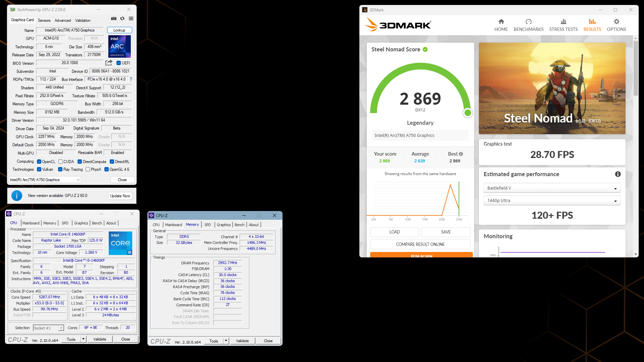Click the GPU-Z screenshot camera icon

click(x=114, y=19)
